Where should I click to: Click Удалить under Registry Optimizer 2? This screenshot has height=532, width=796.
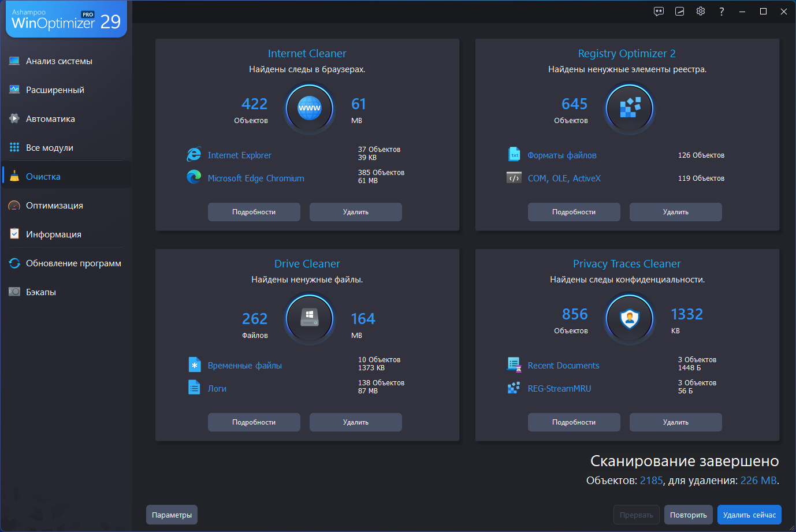(x=676, y=212)
